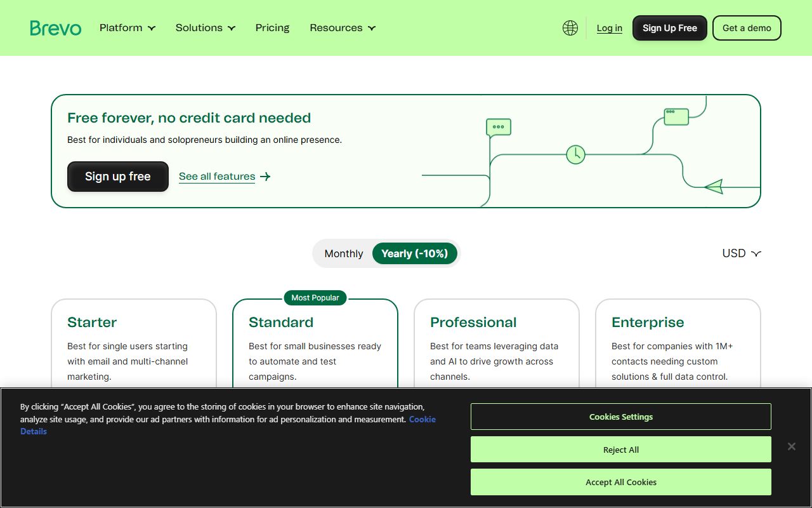Expand the Platform menu
Viewport: 812px width, 508px height.
pyautogui.click(x=128, y=28)
